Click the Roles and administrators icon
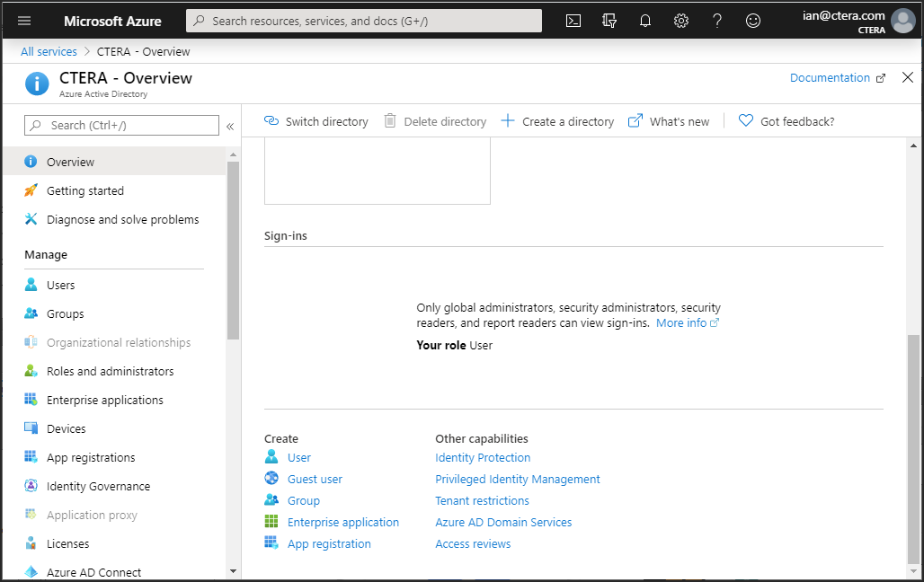 pyautogui.click(x=31, y=371)
